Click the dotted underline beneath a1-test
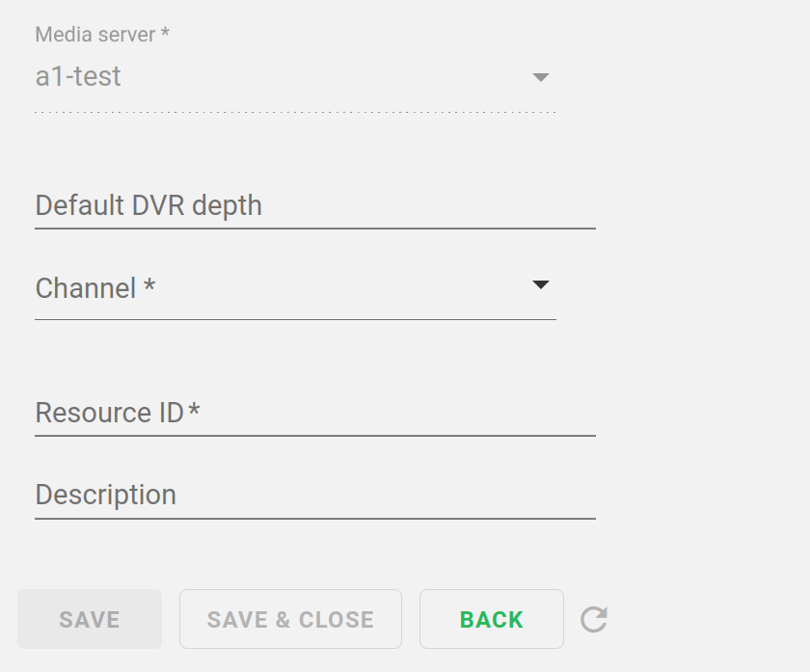This screenshot has height=672, width=810. (295, 112)
